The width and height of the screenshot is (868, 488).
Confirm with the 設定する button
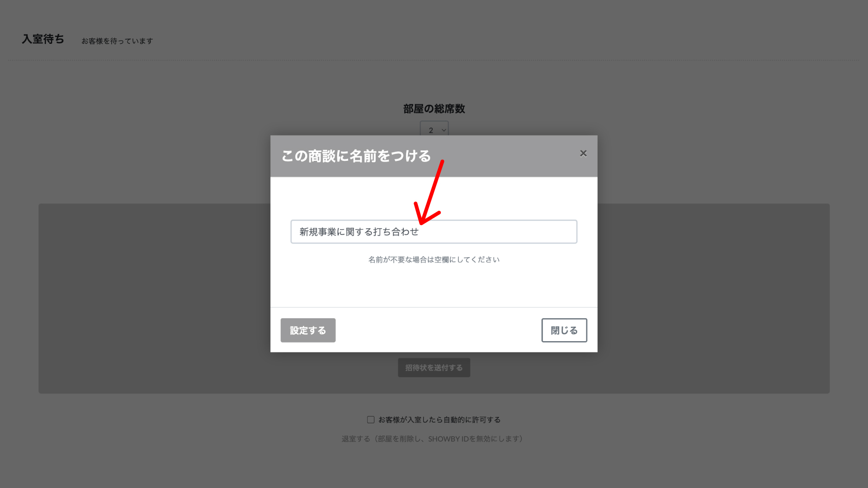pos(308,330)
